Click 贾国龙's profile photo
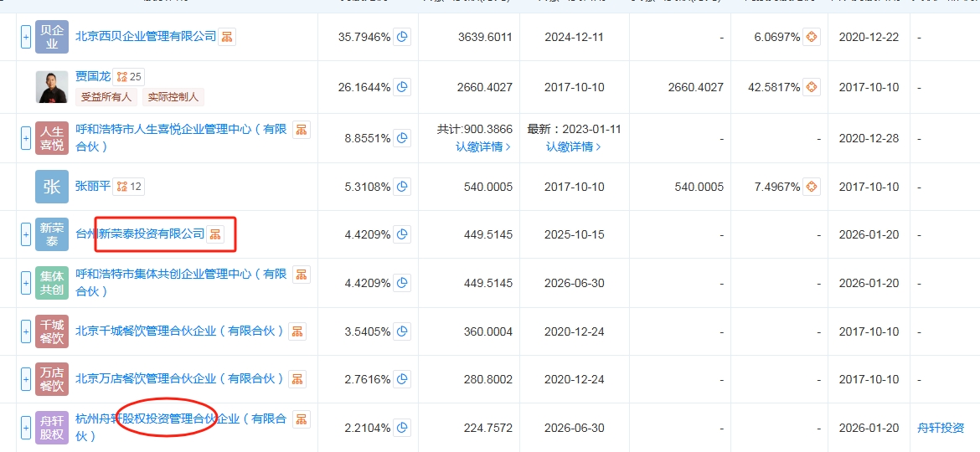Screen dimensions: 980x452 tap(52, 87)
